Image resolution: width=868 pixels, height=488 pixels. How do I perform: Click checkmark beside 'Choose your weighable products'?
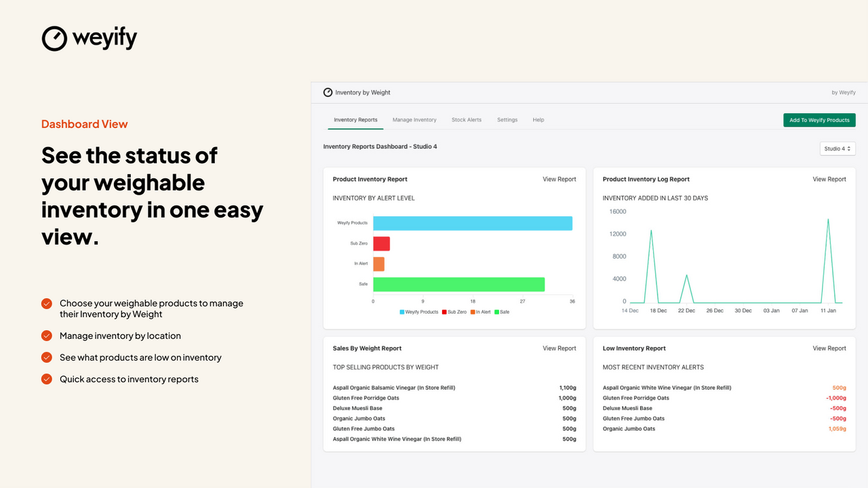pos(47,303)
